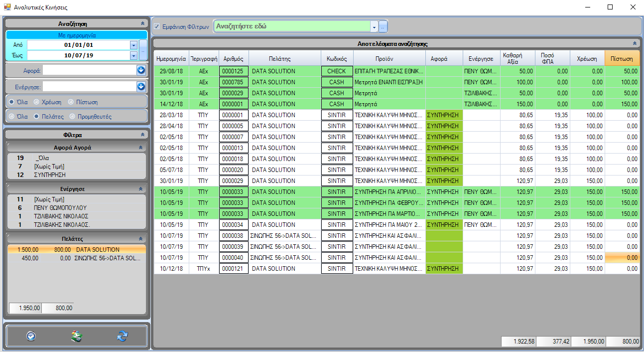The height and width of the screenshot is (352, 644).
Task: Click the blue arrow beside Αφορά field
Action: point(141,70)
